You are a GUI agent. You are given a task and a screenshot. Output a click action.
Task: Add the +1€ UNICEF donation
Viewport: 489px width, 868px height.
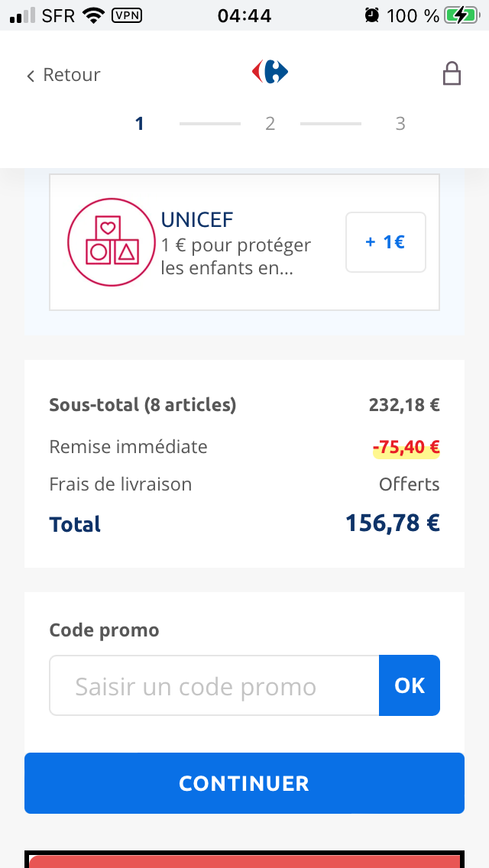(385, 242)
